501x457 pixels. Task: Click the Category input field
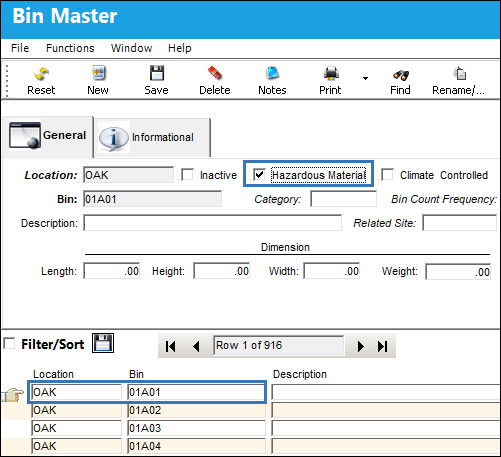pyautogui.click(x=343, y=199)
